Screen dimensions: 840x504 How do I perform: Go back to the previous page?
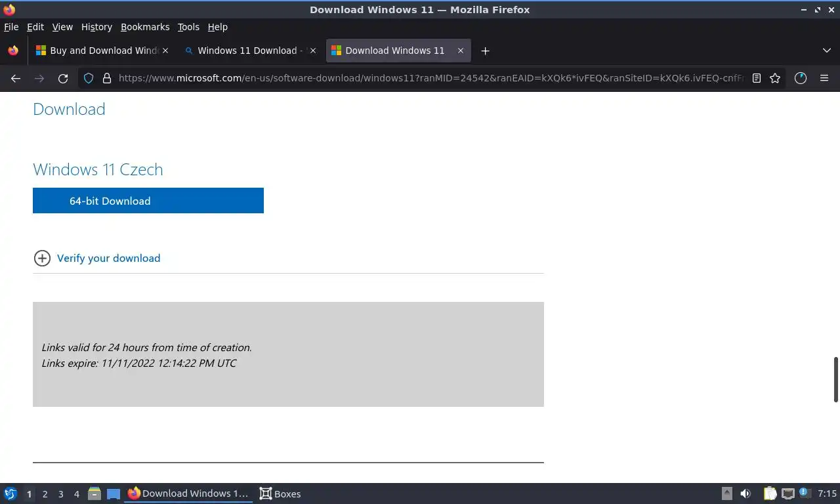tap(16, 78)
